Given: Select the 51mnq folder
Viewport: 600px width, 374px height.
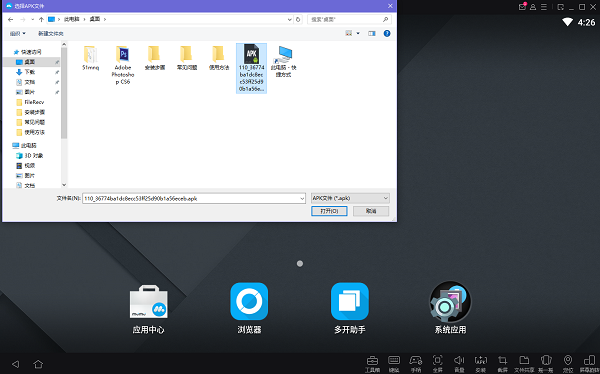Looking at the screenshot, I should click(x=91, y=58).
